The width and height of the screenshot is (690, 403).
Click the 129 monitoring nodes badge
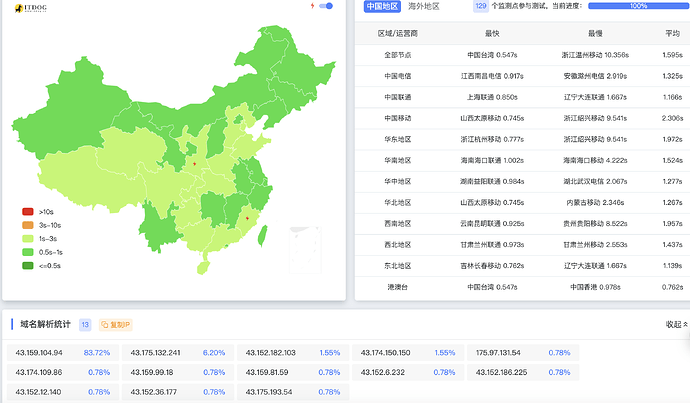click(x=481, y=6)
